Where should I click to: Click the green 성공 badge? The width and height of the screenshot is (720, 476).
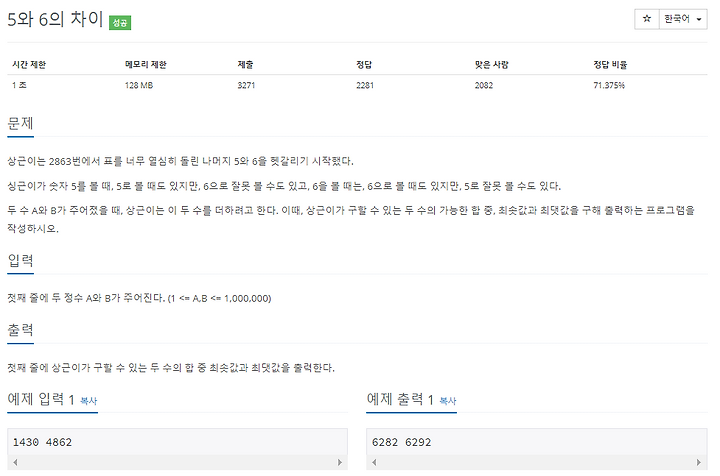(120, 22)
